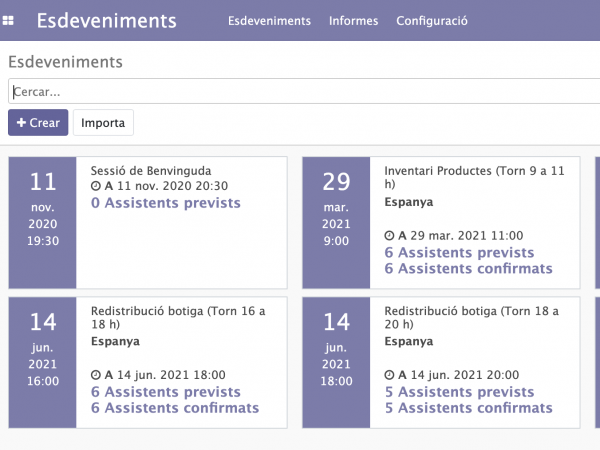Screen dimensions: 600x450
Task: Open 6 Assistents previstos on Torn 16 a 18 h
Action: [x=165, y=392]
